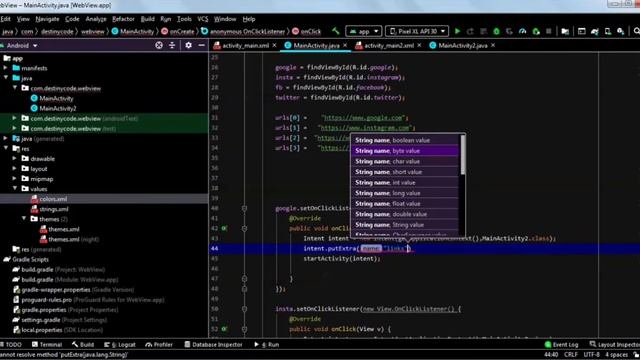Open the AVD Manager device icon
The height and width of the screenshot is (360, 640).
tap(608, 31)
